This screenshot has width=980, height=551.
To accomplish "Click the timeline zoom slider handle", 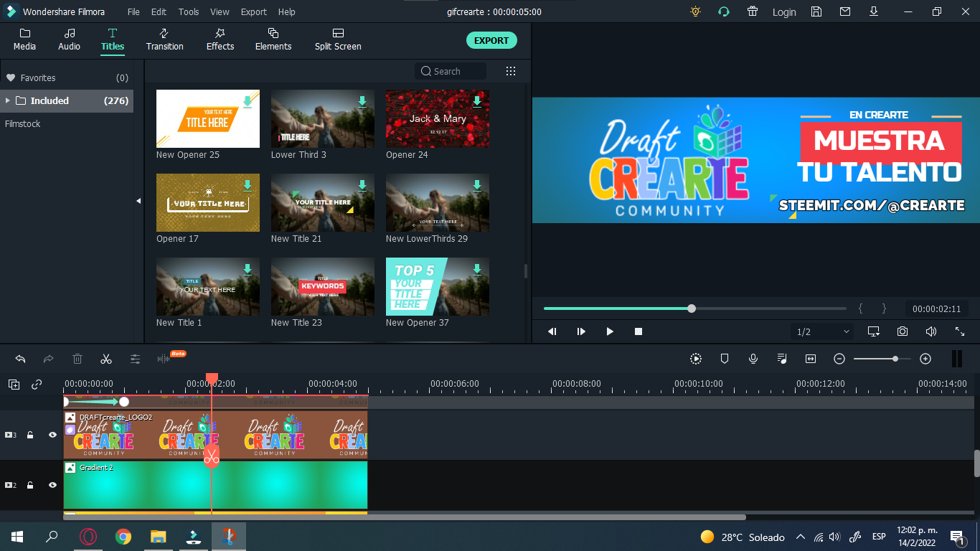I will point(895,359).
